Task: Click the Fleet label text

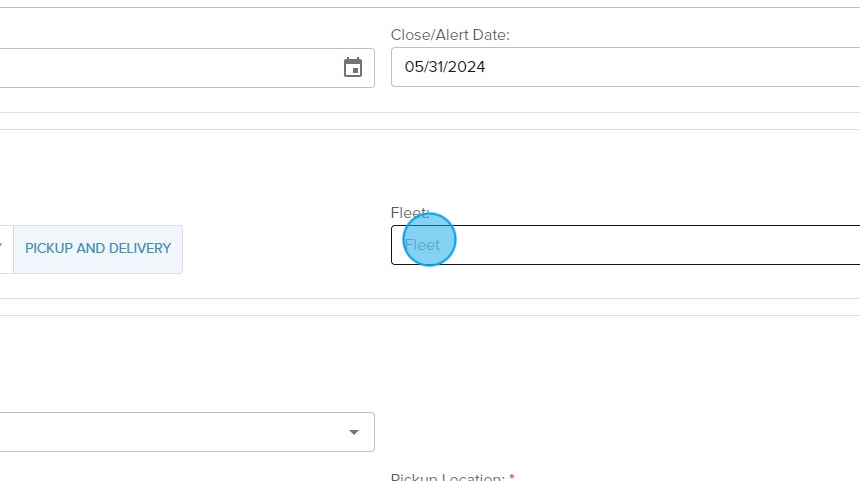Action: (409, 213)
